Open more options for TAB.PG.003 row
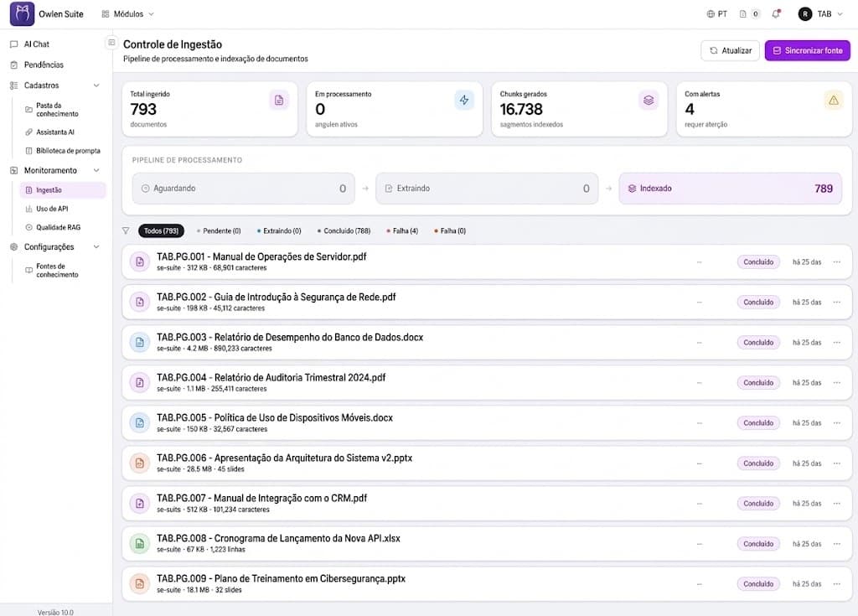Screen dimensions: 858x616 (x=837, y=342)
